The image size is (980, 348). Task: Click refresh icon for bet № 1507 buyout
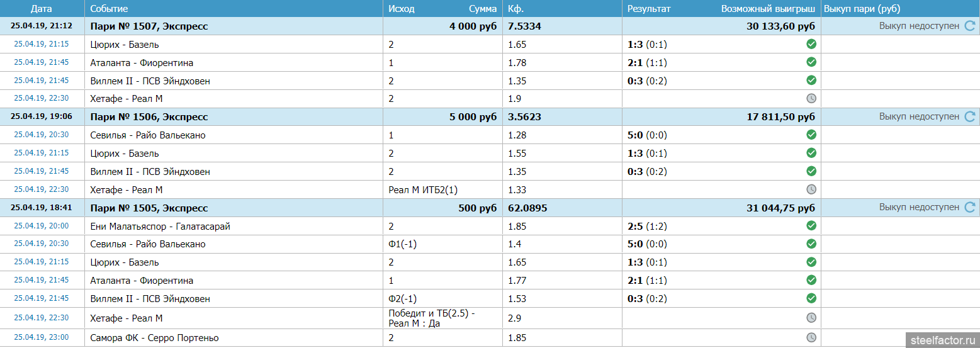pyautogui.click(x=969, y=26)
